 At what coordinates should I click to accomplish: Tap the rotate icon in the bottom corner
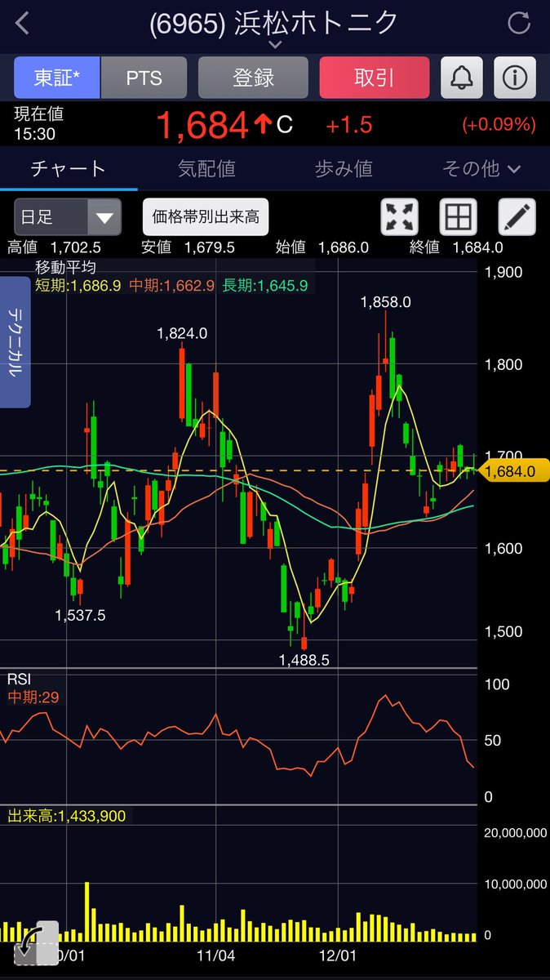[37, 943]
